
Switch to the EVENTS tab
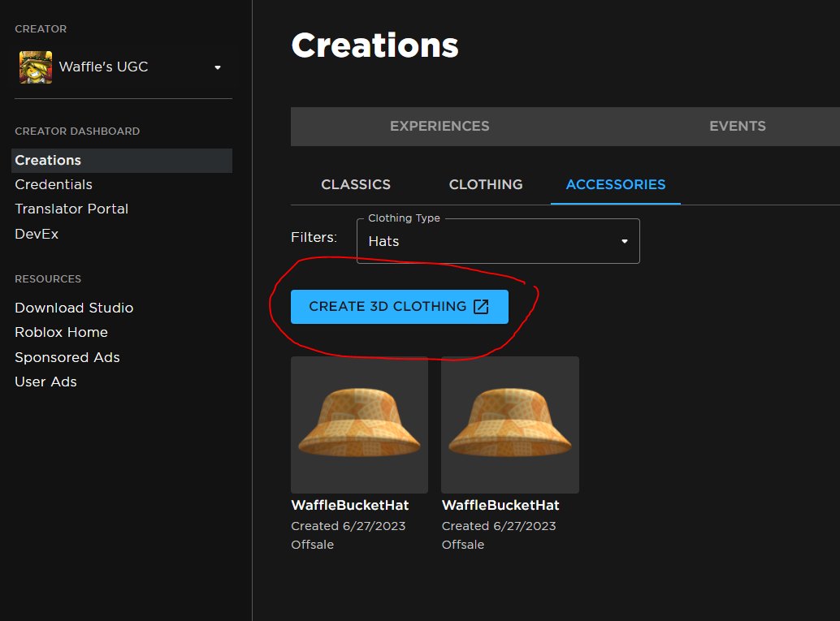coord(737,126)
